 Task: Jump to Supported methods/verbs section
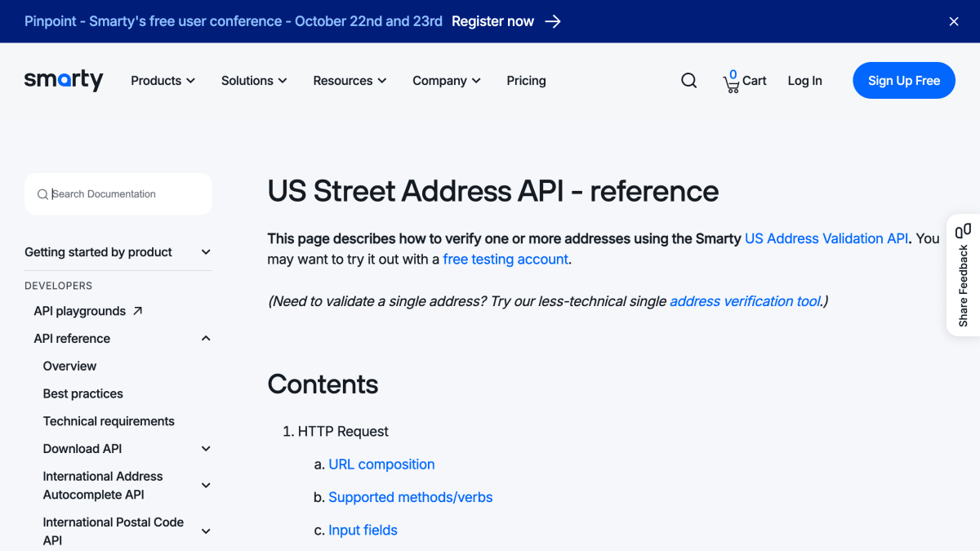click(x=411, y=497)
